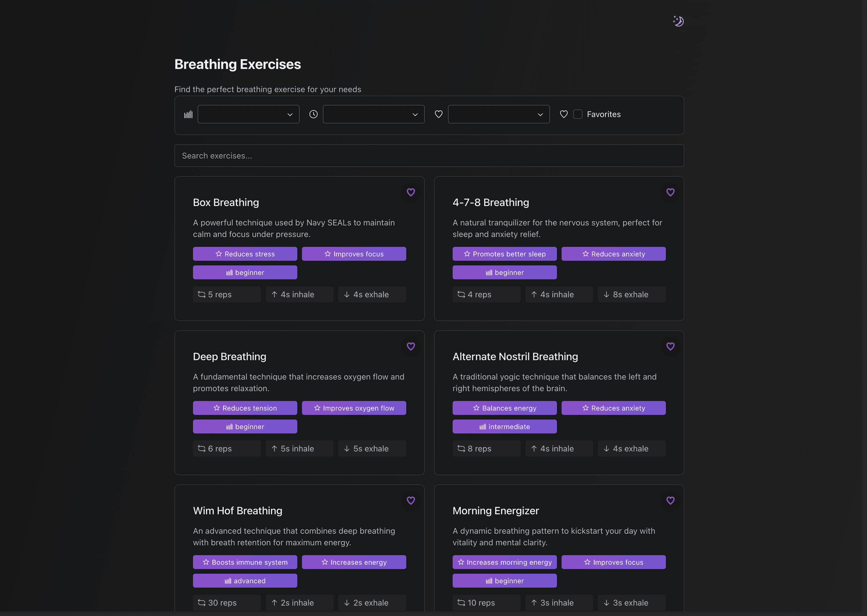Viewport: 867px width, 616px height.
Task: Open the duration filter dropdown
Action: [374, 114]
